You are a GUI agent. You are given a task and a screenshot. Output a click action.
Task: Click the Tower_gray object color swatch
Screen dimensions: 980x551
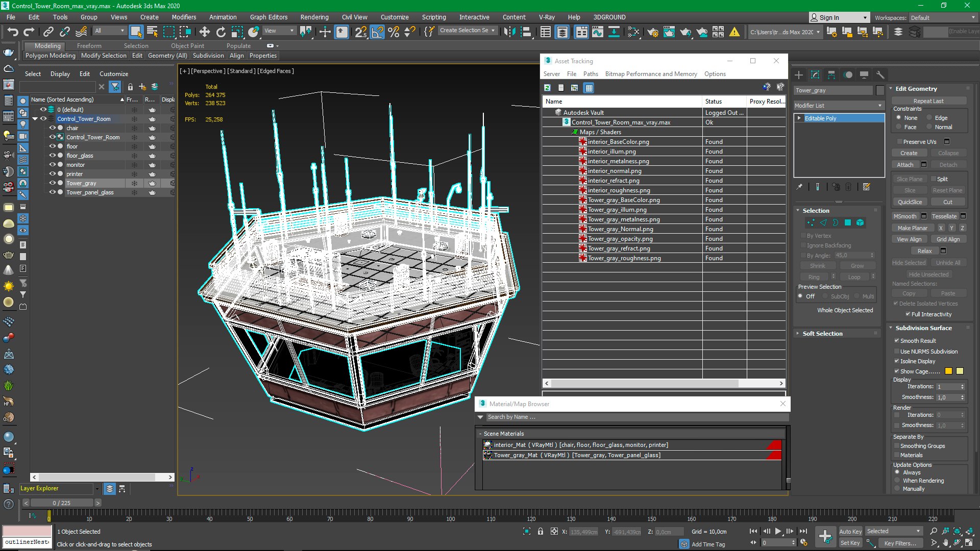click(879, 90)
